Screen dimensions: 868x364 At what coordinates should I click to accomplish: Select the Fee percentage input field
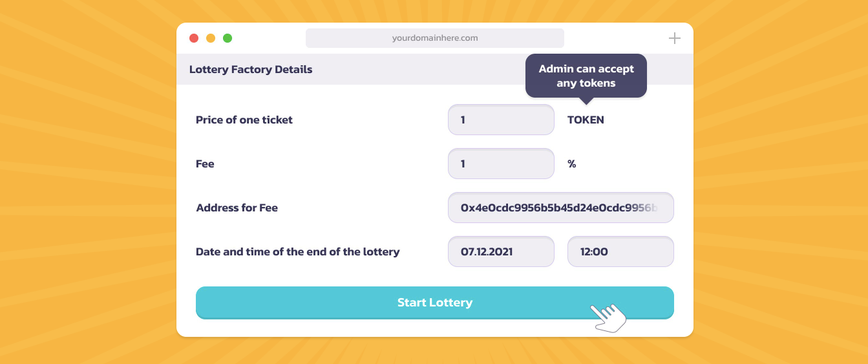(501, 164)
